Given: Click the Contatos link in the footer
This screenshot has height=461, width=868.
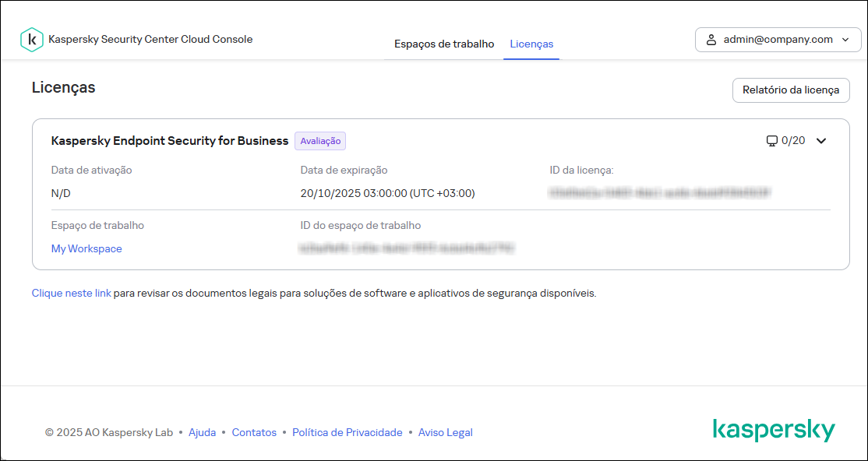Looking at the screenshot, I should [254, 432].
